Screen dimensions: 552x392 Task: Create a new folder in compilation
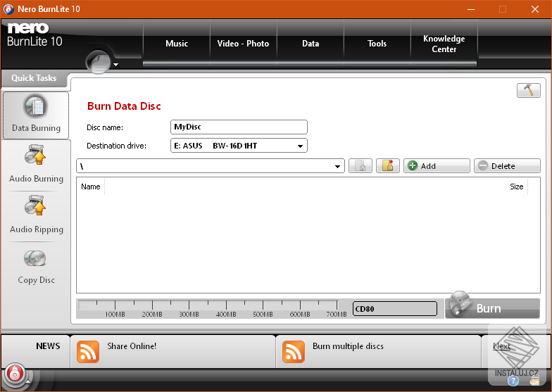pos(387,166)
